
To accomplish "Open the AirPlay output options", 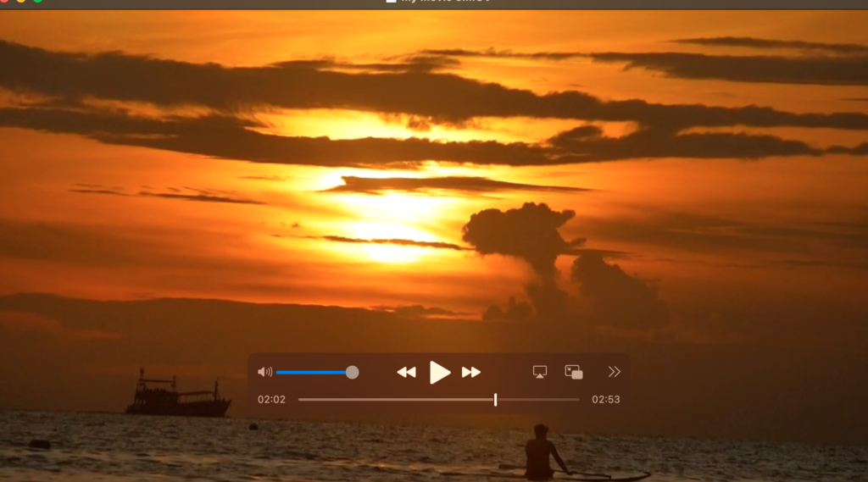I will [540, 372].
